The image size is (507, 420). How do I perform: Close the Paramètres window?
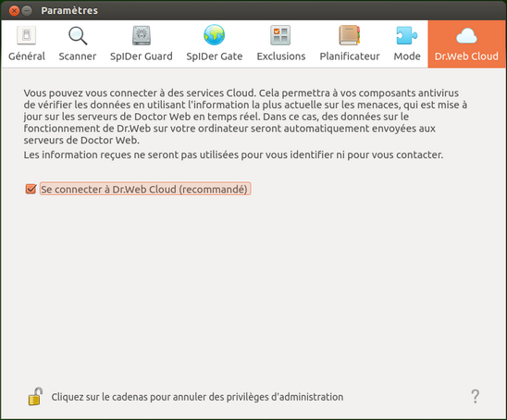tap(14, 11)
